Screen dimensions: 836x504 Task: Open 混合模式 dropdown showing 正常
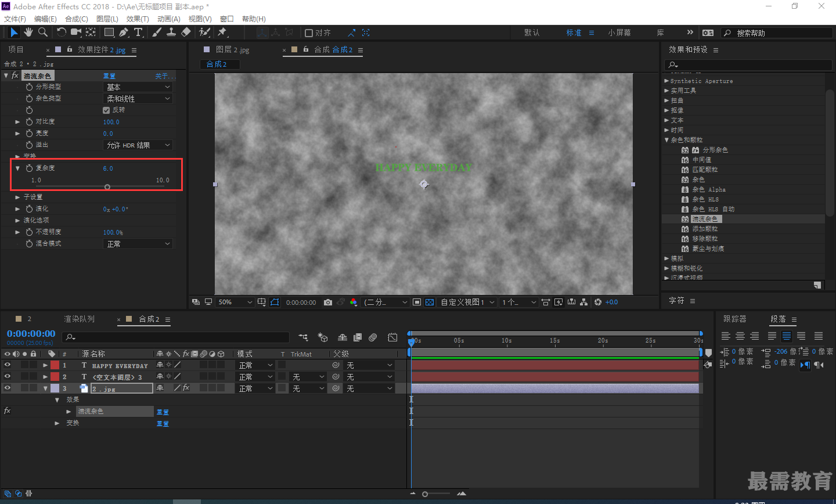138,244
